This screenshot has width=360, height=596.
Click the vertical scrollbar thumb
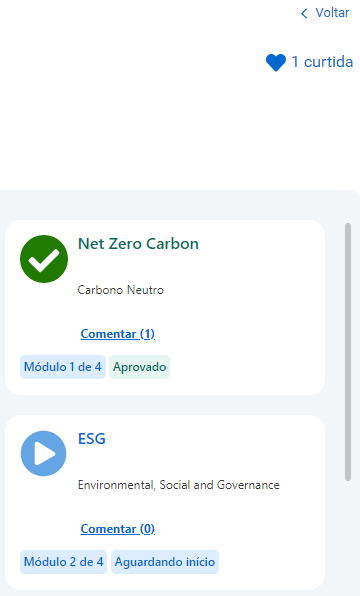tap(347, 352)
